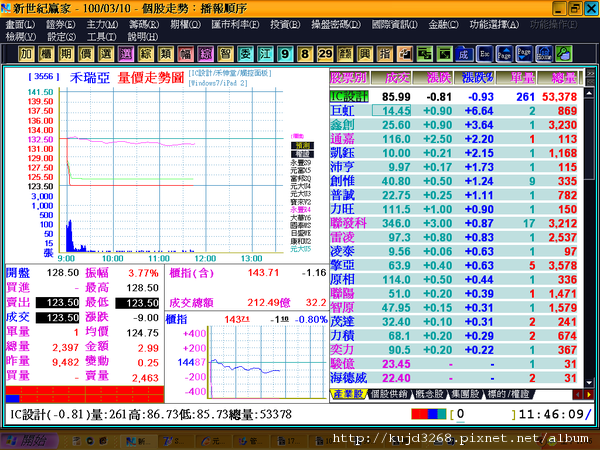Click the Page Up toolbar icon
The height and width of the screenshot is (450, 600).
(x=504, y=54)
